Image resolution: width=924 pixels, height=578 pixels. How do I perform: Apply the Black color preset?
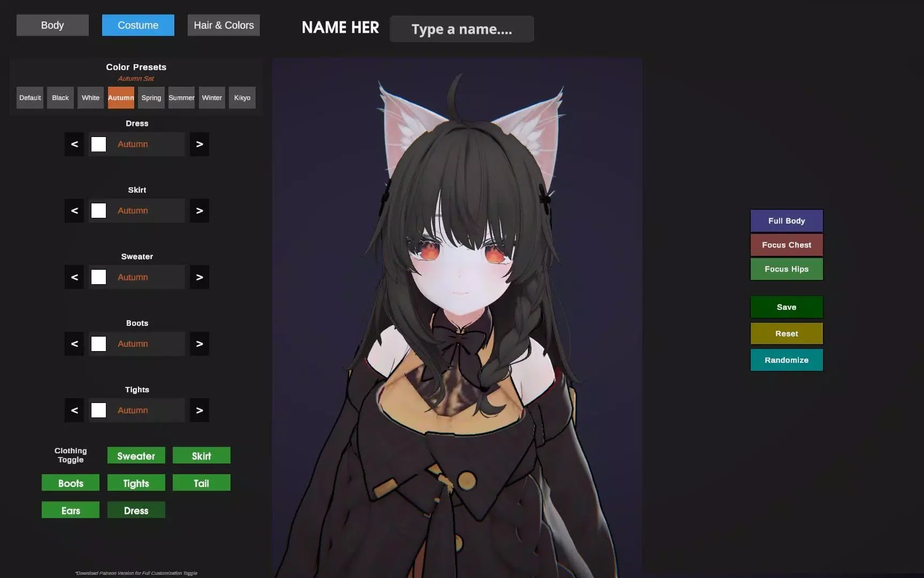(x=60, y=97)
